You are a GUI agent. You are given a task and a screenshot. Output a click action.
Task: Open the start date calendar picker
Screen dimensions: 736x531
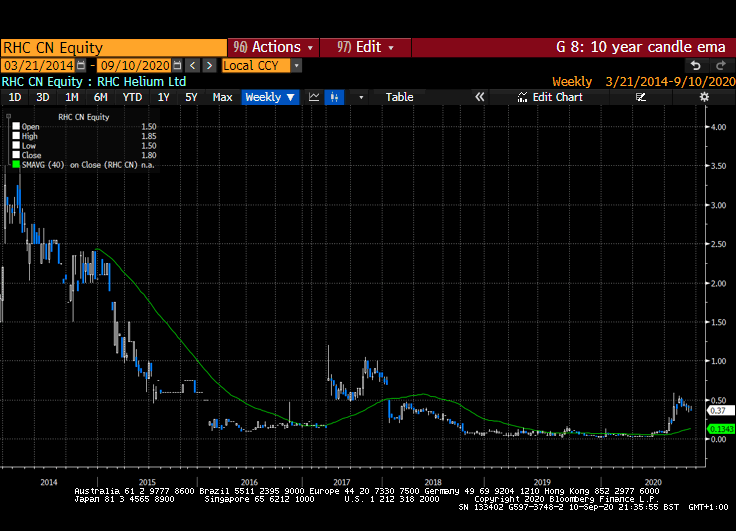[81, 65]
